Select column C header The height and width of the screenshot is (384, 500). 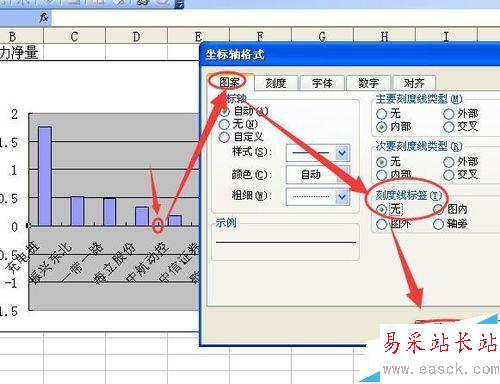[x=74, y=36]
